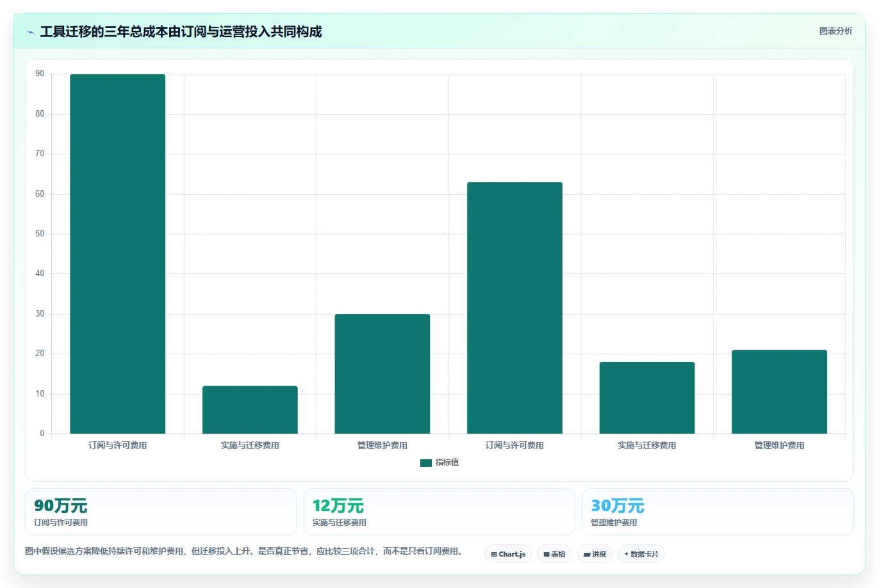Screen dimensions: 879x588
Task: Click the y-axis tick label 70
Action: pyautogui.click(x=40, y=154)
